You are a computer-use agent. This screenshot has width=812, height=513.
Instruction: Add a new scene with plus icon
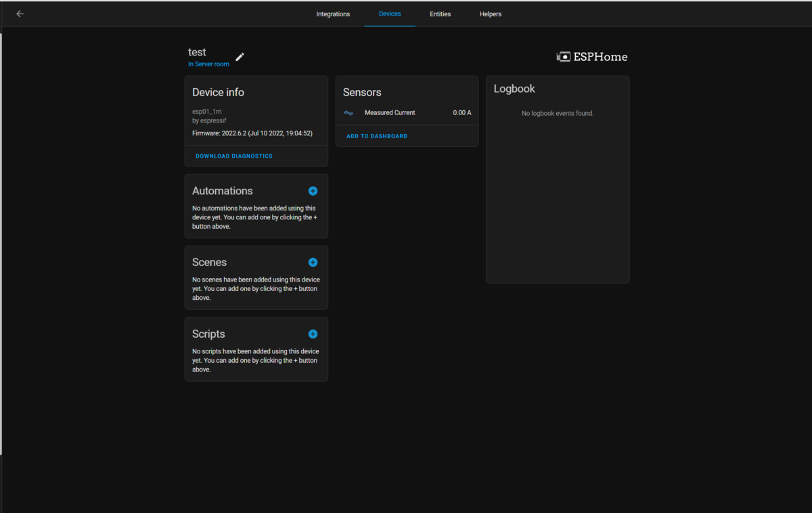pyautogui.click(x=313, y=263)
